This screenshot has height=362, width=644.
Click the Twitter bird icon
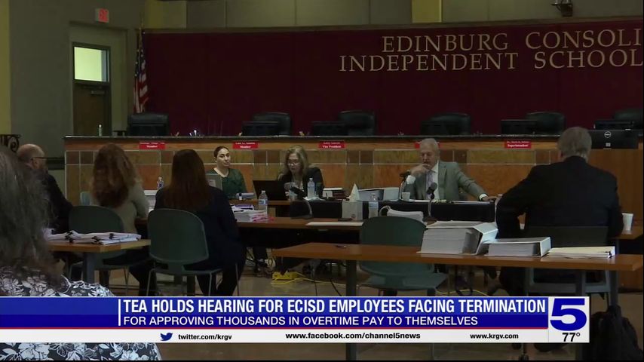coord(166,336)
